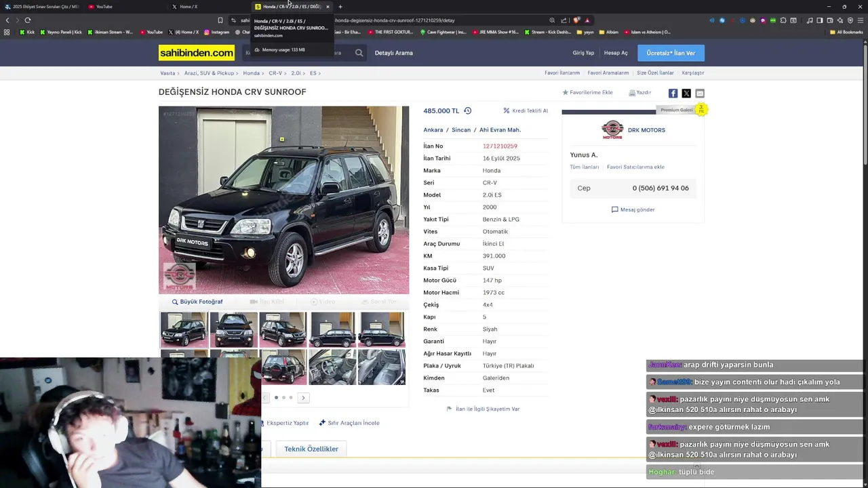
Task: Share listing on Facebook
Action: click(673, 94)
